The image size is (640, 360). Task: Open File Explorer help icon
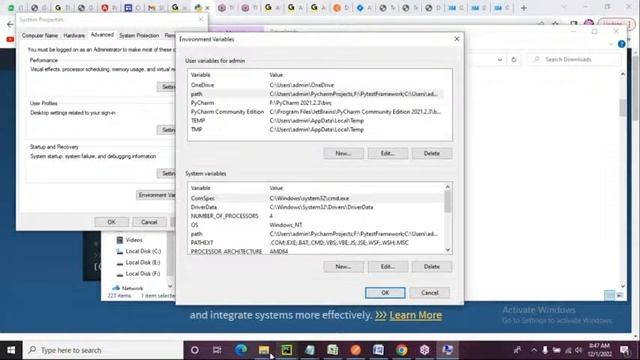click(622, 44)
